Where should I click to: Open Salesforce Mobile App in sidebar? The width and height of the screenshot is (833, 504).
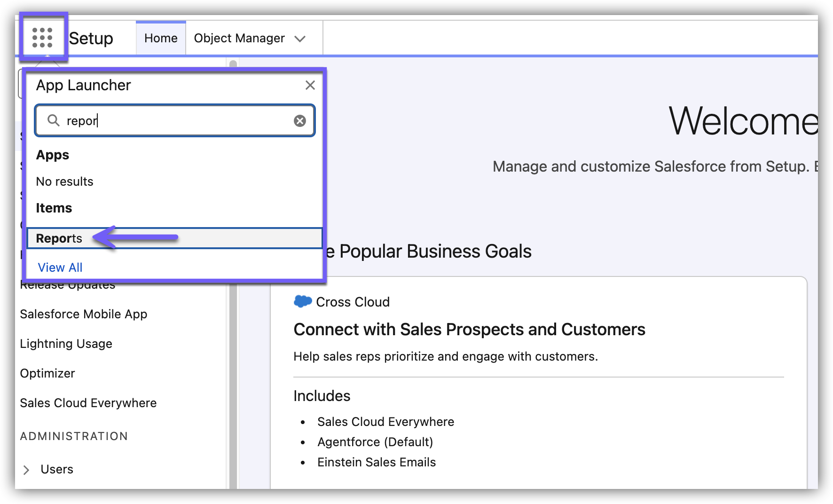84,314
